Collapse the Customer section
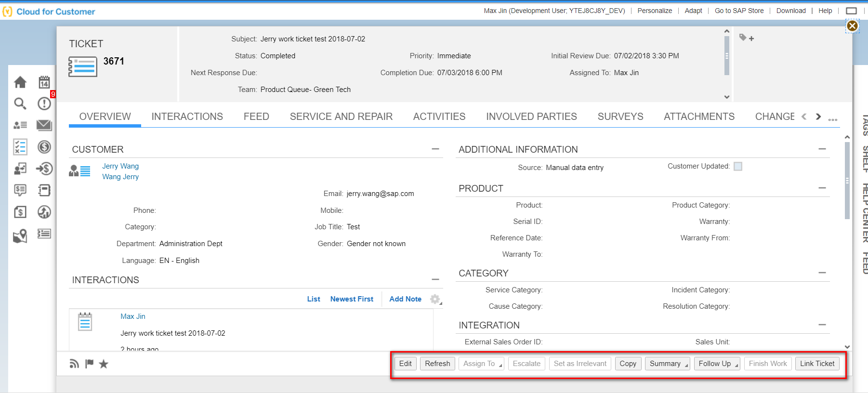The width and height of the screenshot is (868, 393). pyautogui.click(x=435, y=149)
